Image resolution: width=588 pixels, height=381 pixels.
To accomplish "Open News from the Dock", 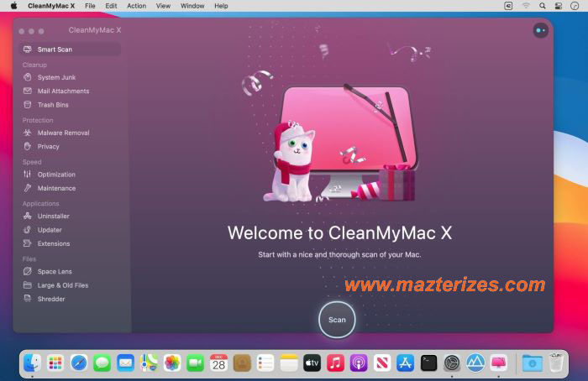I will click(382, 363).
